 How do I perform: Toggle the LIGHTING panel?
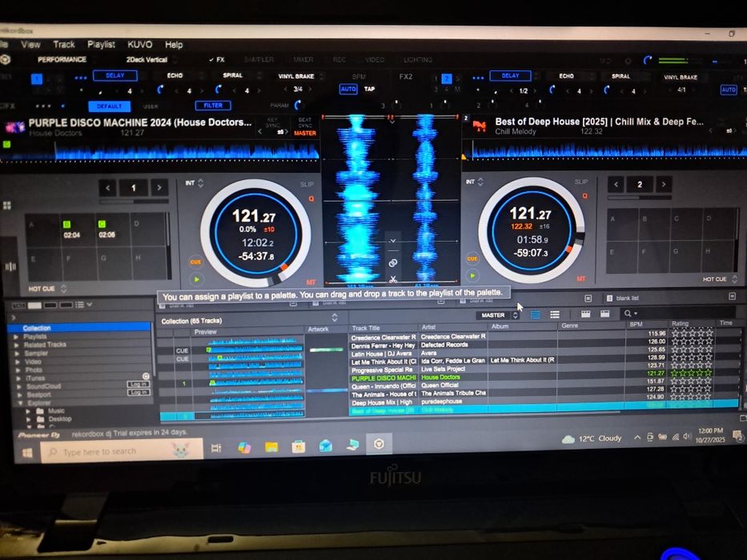(x=418, y=59)
